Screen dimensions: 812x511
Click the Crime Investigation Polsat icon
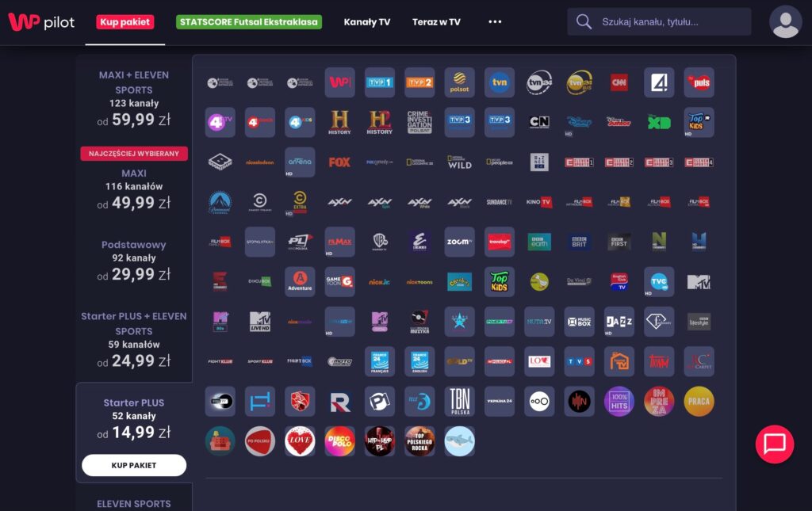[419, 122]
